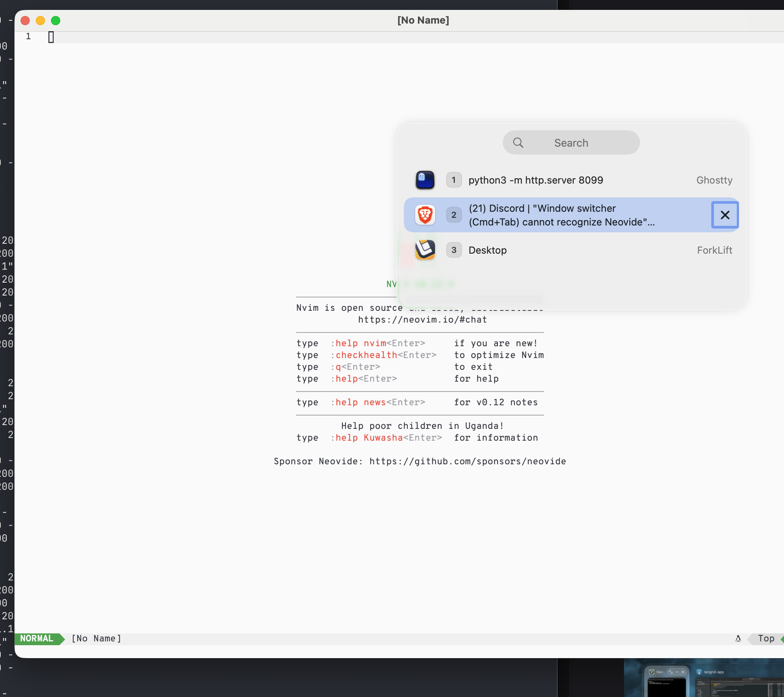Click the Neovide icon in the thumbnail preview
The height and width of the screenshot is (697, 784).
click(651, 672)
